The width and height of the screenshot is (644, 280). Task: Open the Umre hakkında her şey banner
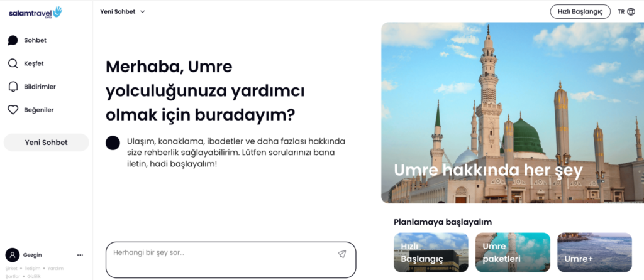pos(513,113)
